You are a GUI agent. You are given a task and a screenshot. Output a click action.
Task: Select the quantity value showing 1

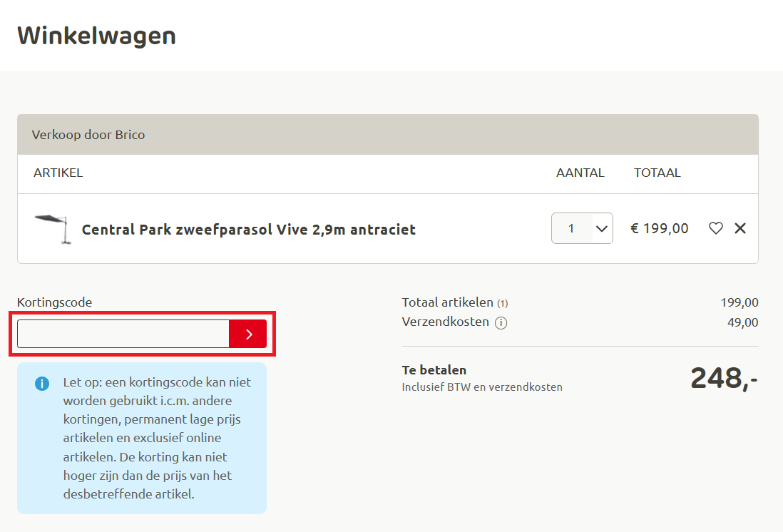point(570,228)
